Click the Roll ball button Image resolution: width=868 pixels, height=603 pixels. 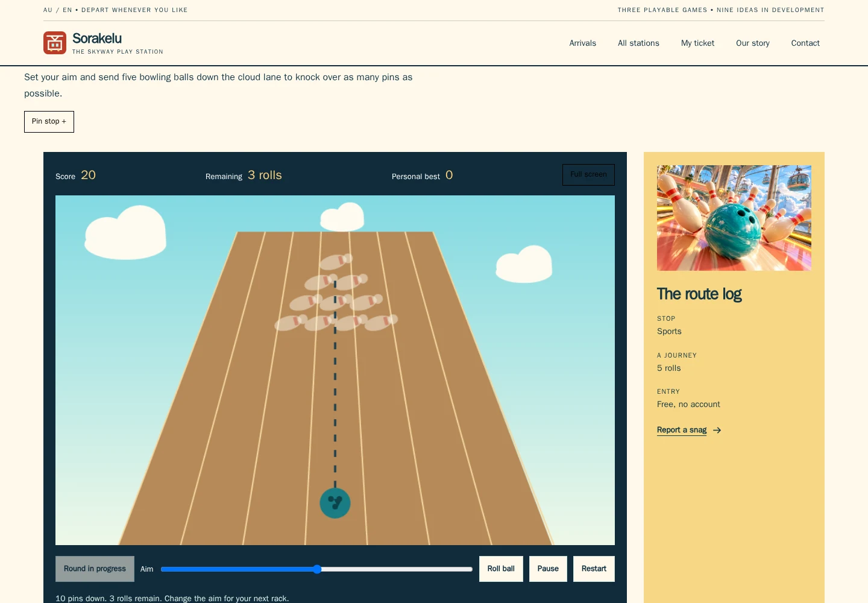(501, 569)
